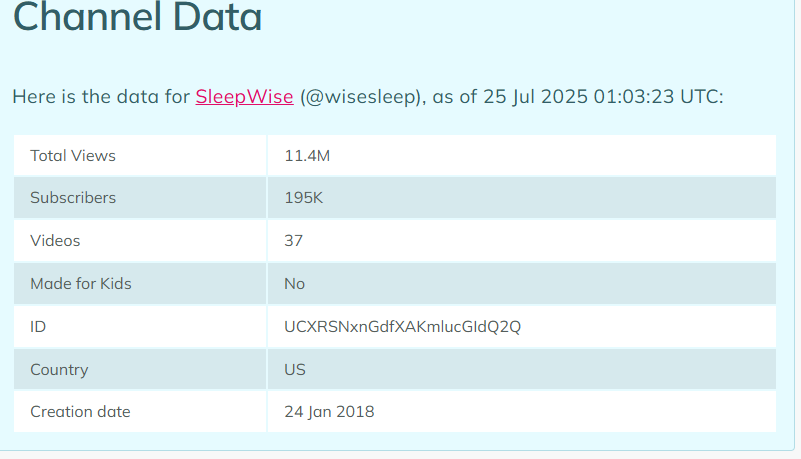Select the Videos label cell
The width and height of the screenshot is (801, 459).
[140, 241]
